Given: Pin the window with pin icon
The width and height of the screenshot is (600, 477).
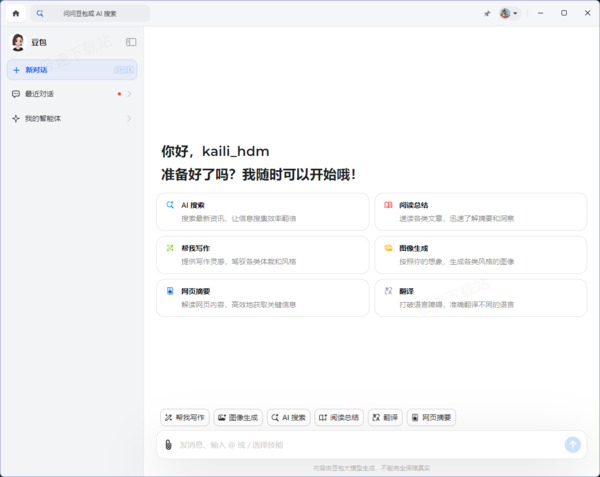Looking at the screenshot, I should pos(487,14).
